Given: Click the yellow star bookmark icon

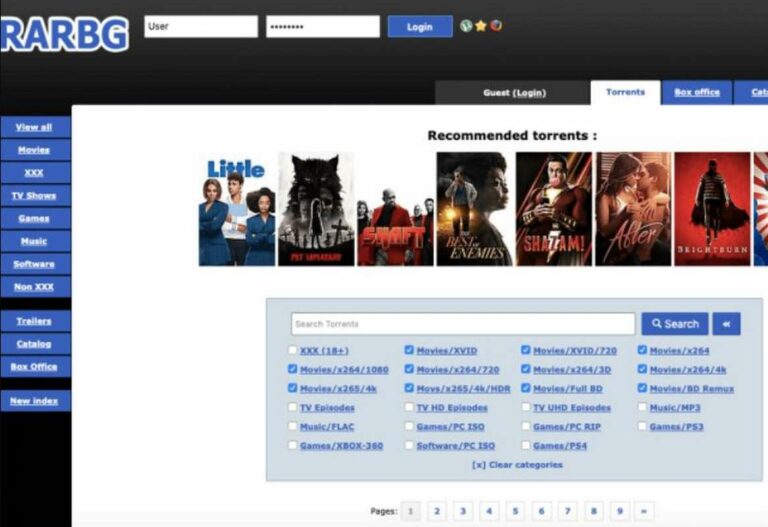Looking at the screenshot, I should [x=481, y=26].
